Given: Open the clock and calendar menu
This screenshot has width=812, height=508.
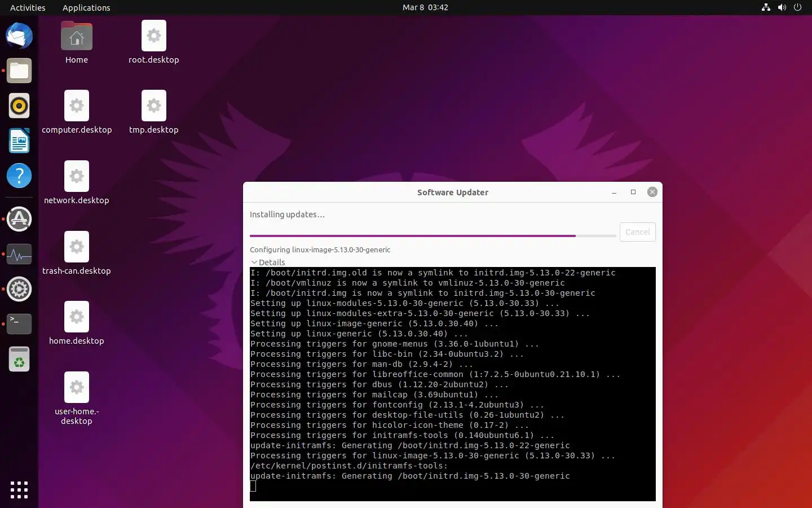Looking at the screenshot, I should (425, 7).
